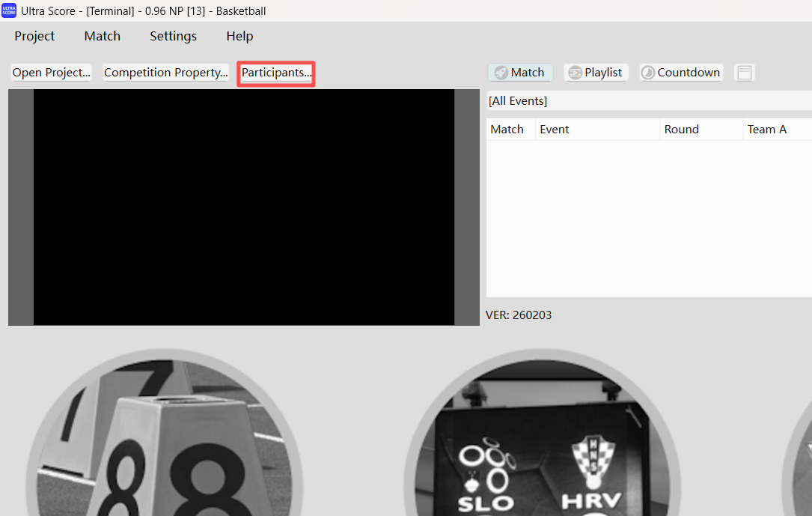Screen dimensions: 812x516
Task: Click the blank page icon beside Countdown
Action: [744, 73]
